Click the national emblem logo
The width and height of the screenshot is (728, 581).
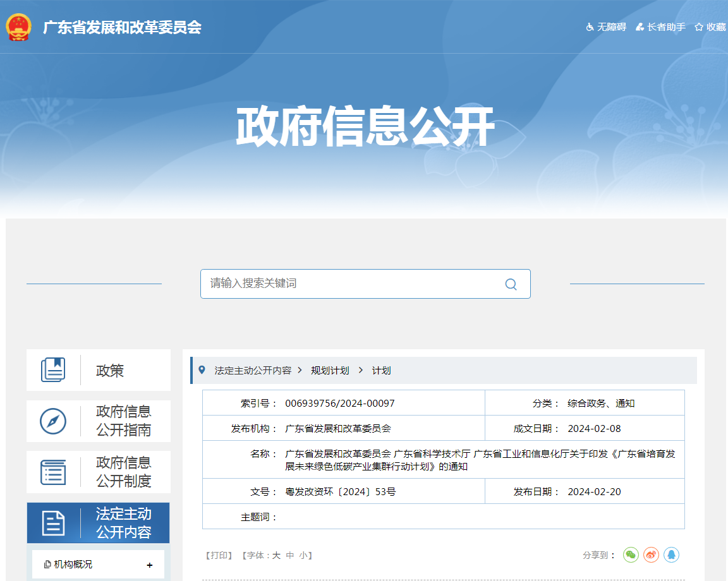pyautogui.click(x=18, y=27)
